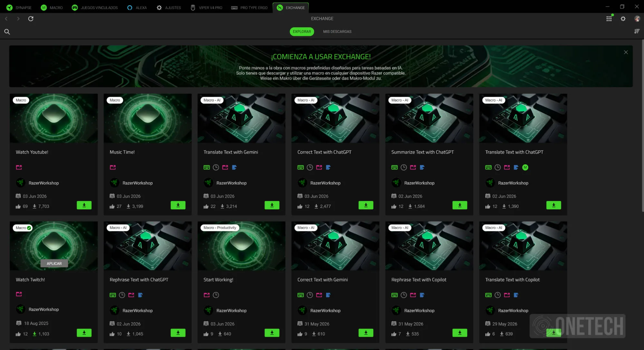The height and width of the screenshot is (350, 644).
Task: Download the Music Time! macro
Action: 178,205
